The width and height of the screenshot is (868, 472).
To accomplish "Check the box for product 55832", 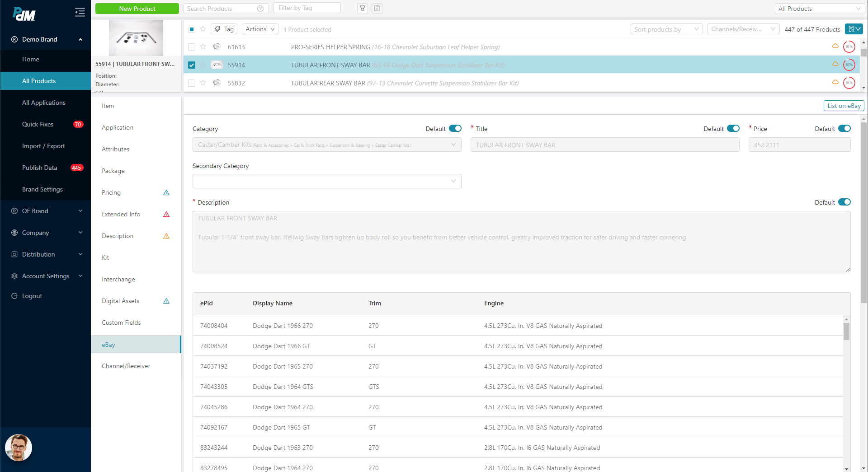I will [192, 83].
